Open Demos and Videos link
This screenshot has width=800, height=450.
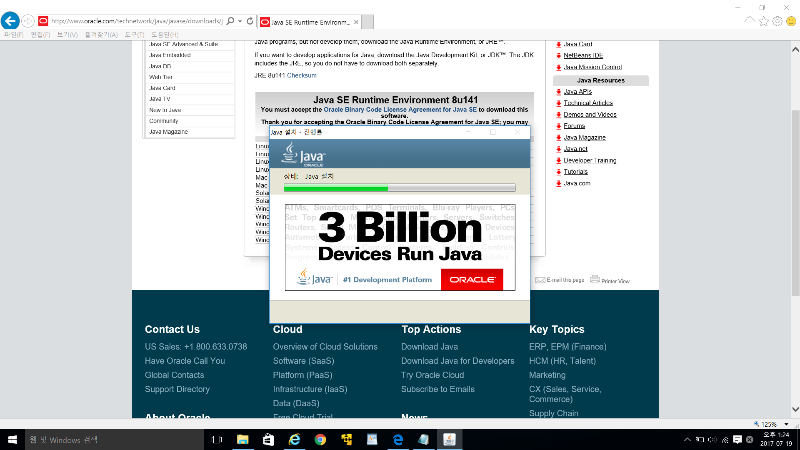590,114
